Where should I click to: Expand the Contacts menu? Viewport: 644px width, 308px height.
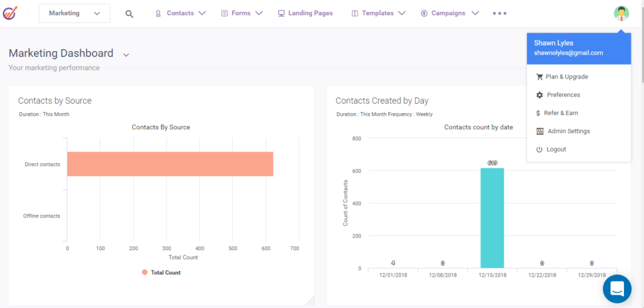point(180,13)
